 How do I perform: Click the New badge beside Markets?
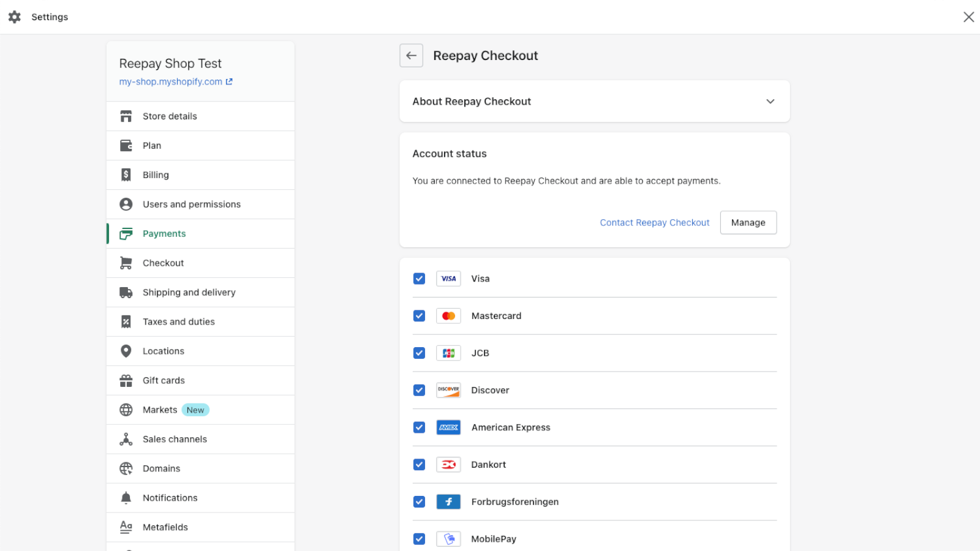pyautogui.click(x=195, y=410)
